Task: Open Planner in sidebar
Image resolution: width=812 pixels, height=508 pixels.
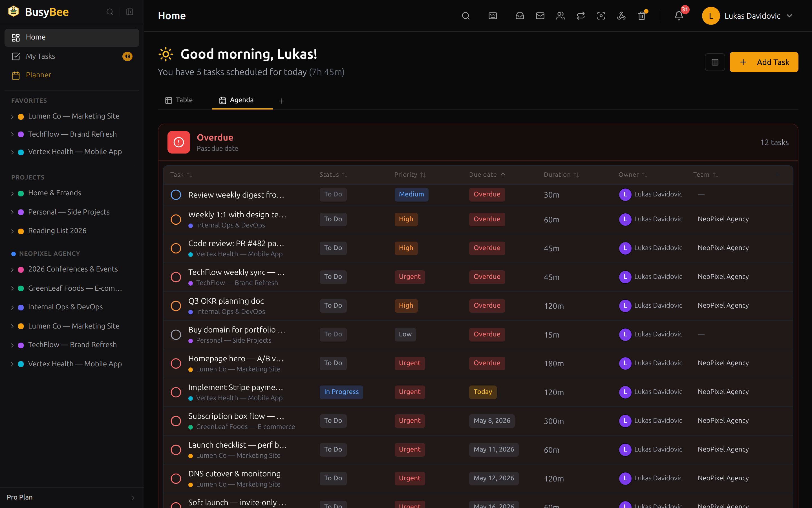Action: [x=72, y=75]
